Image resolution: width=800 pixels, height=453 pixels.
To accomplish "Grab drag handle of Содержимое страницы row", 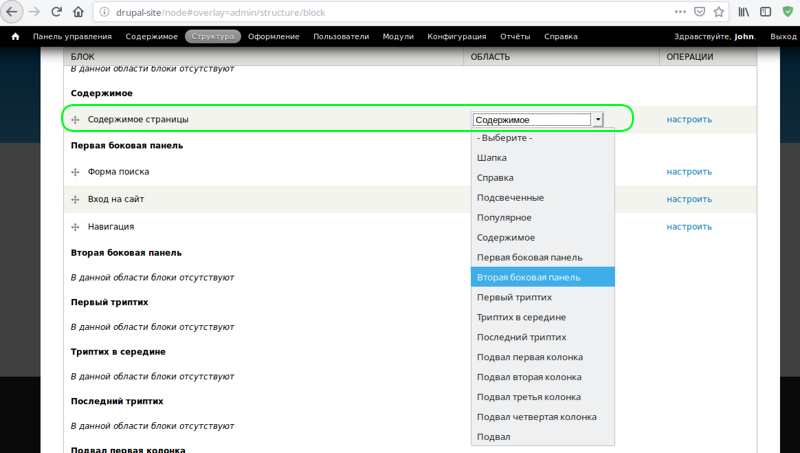I will (76, 119).
